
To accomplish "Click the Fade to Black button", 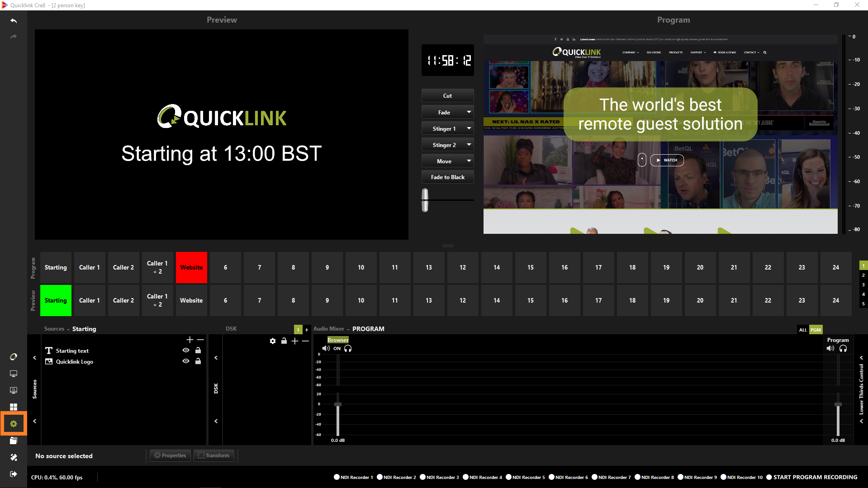I will 447,177.
